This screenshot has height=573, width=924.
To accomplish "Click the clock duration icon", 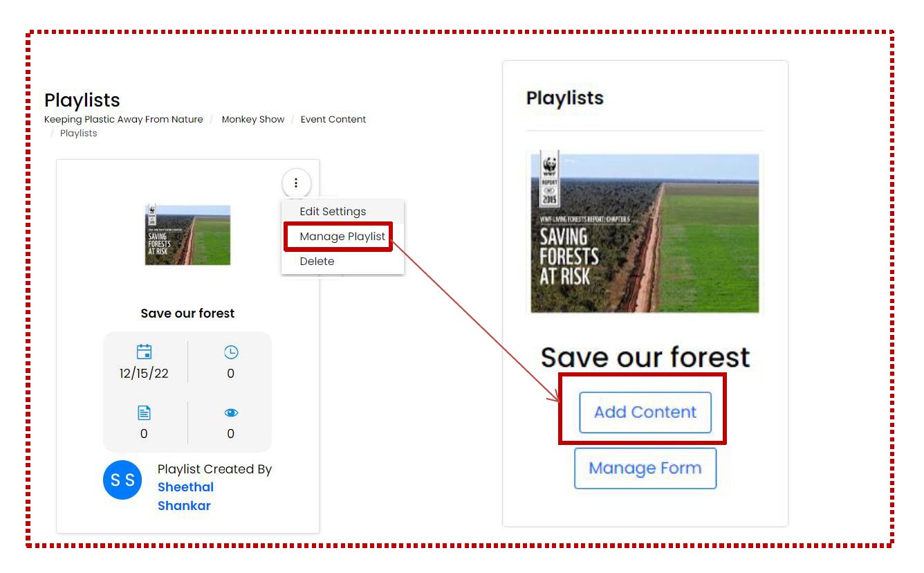I will click(231, 352).
